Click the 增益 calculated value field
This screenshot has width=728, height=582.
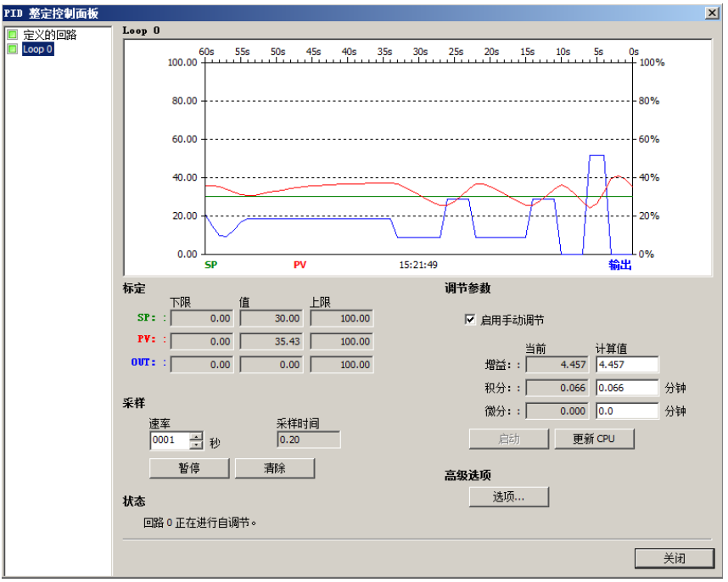(x=627, y=365)
